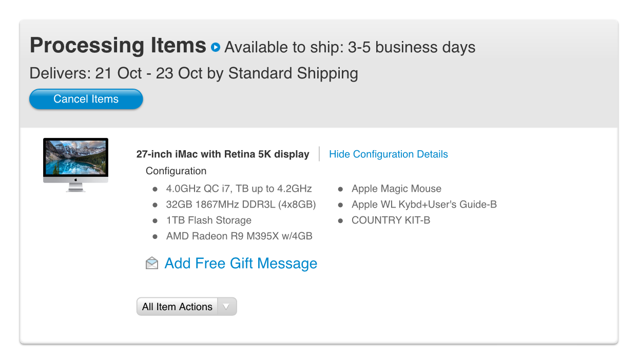
Task: Select the 27-inch iMac Retina 5K title
Action: click(223, 154)
